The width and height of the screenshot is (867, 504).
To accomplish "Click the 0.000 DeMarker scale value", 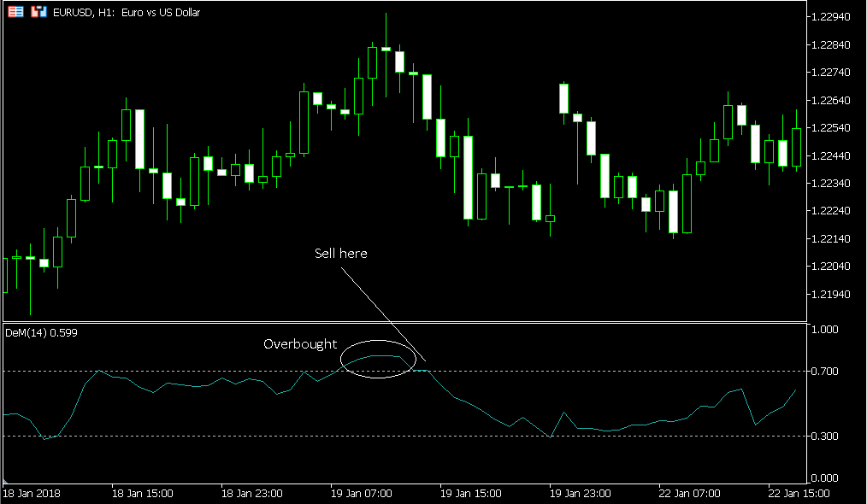I will [824, 478].
